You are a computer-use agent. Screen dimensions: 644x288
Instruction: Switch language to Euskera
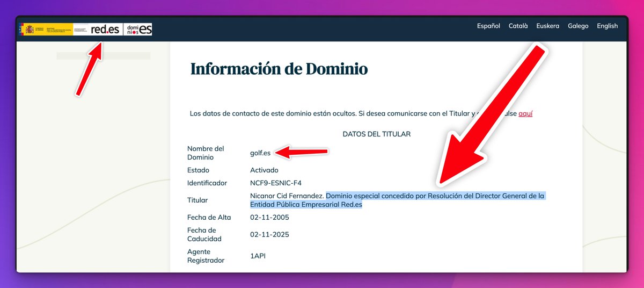[x=547, y=26]
